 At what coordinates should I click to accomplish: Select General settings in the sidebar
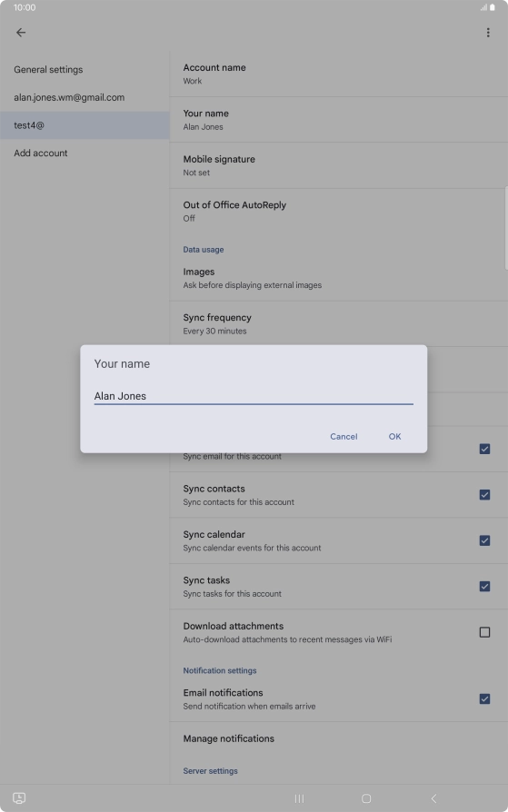click(85, 69)
